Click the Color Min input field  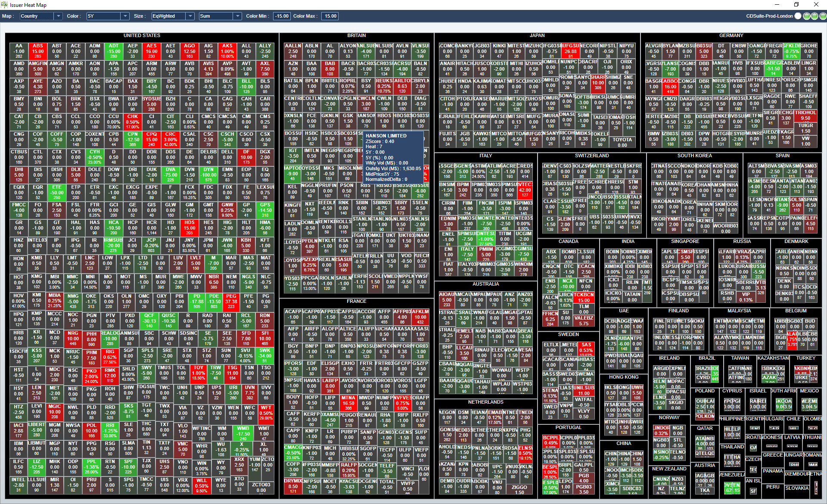click(282, 16)
